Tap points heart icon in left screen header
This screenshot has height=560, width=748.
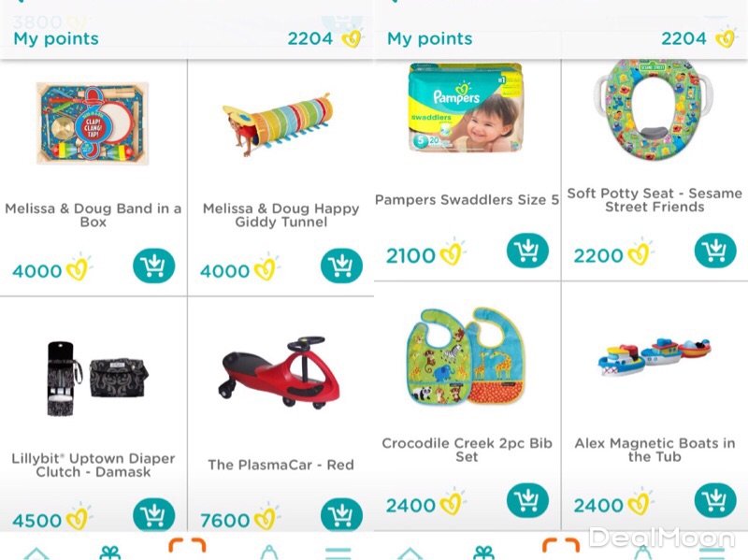352,38
